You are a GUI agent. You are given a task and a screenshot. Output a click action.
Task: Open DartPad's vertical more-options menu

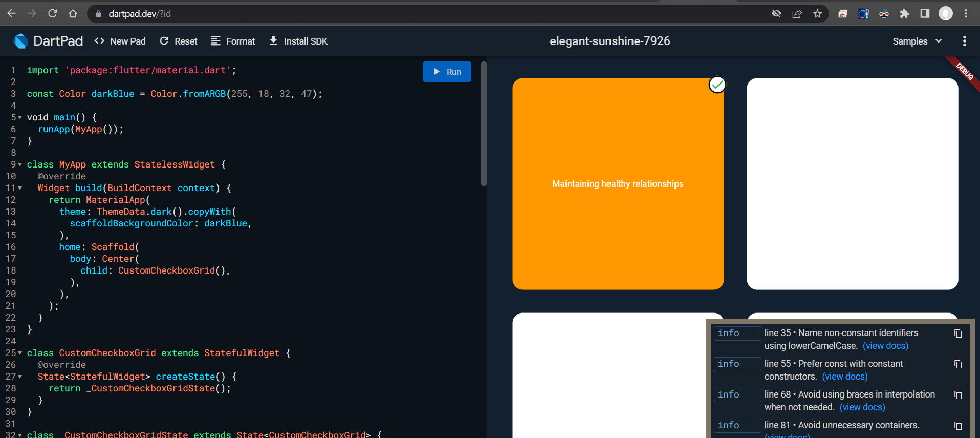point(965,41)
